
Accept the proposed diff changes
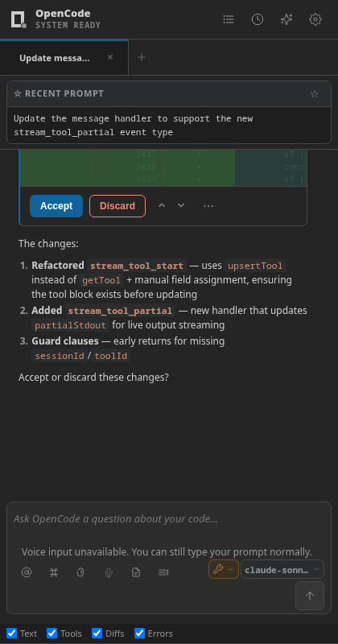pyautogui.click(x=56, y=206)
